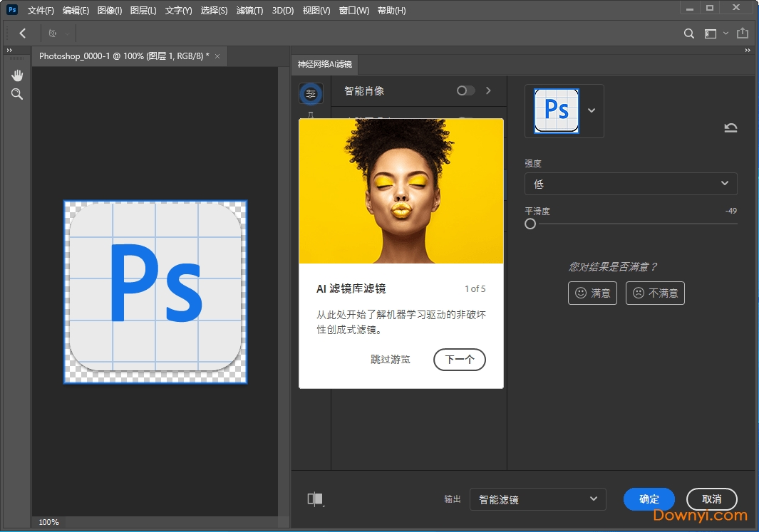The width and height of the screenshot is (759, 532).
Task: Click the back arrow in the options bar
Action: [22, 33]
